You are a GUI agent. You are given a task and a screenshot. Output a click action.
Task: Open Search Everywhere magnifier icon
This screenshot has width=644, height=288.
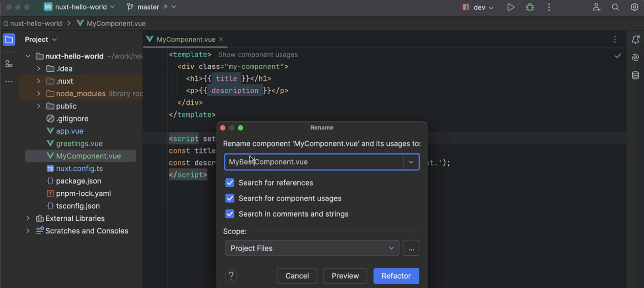(x=615, y=7)
